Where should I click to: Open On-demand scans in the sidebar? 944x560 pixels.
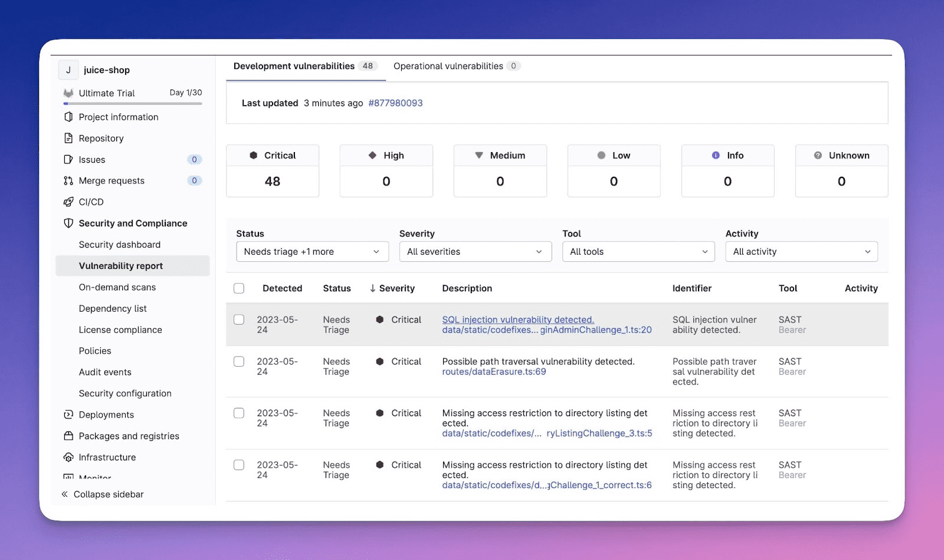pyautogui.click(x=117, y=287)
